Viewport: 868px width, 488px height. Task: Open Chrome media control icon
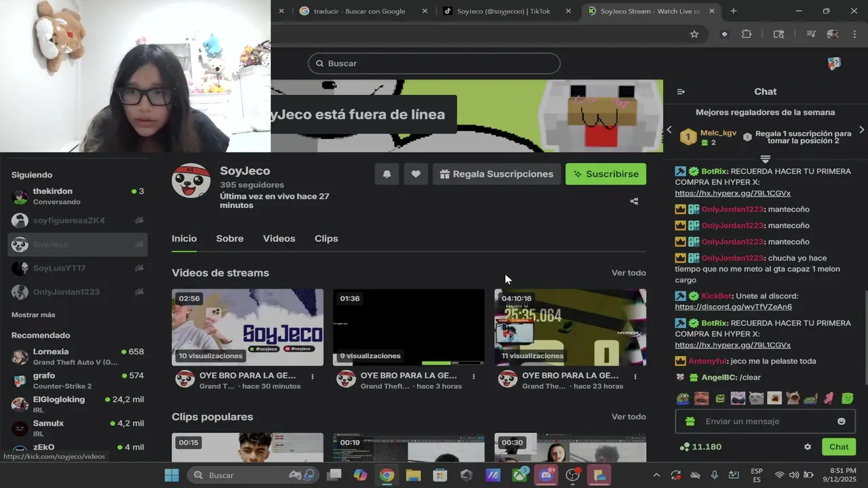(x=811, y=34)
